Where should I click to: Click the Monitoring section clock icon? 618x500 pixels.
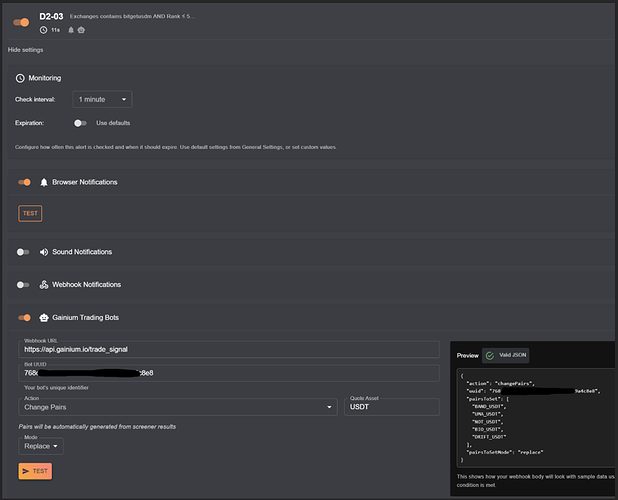tap(20, 78)
